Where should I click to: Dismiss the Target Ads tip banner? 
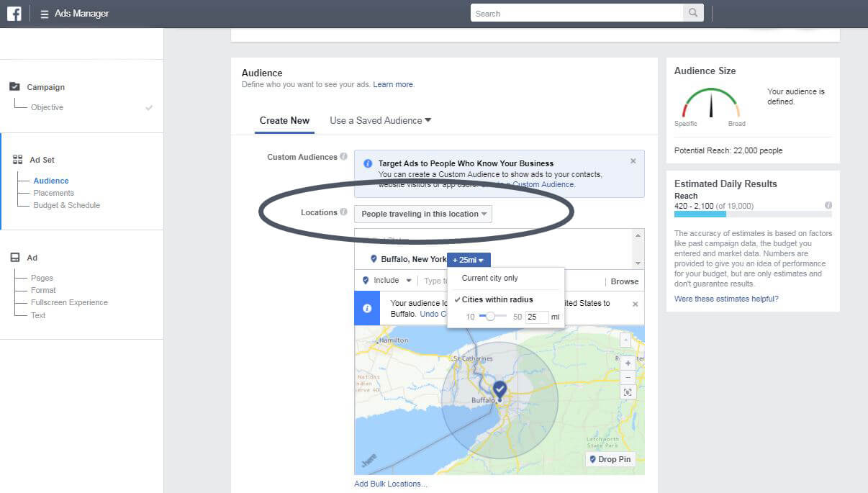pyautogui.click(x=633, y=160)
